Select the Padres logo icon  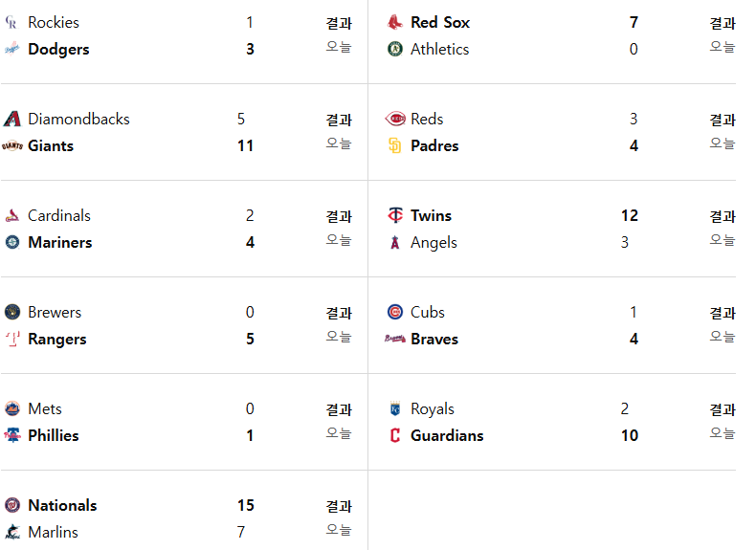395,146
